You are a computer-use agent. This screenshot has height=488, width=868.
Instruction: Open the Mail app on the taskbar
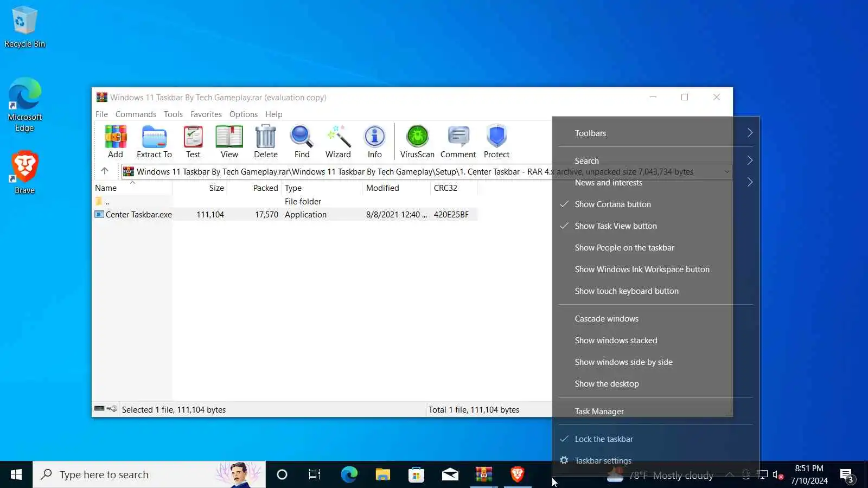[x=450, y=475]
